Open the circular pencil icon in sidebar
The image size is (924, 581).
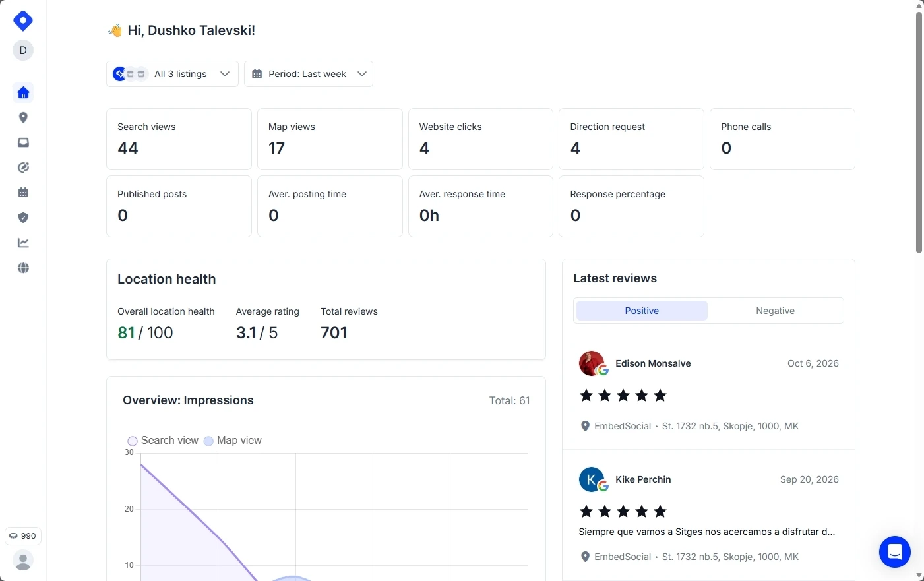(23, 168)
